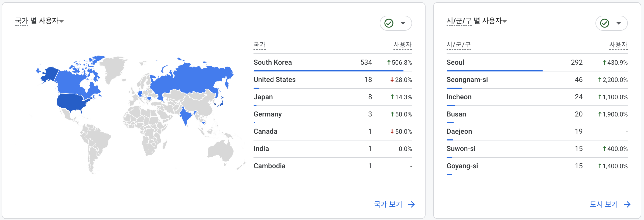This screenshot has width=644, height=220.
Task: Expand the status dropdown caret in city card
Action: pyautogui.click(x=619, y=23)
